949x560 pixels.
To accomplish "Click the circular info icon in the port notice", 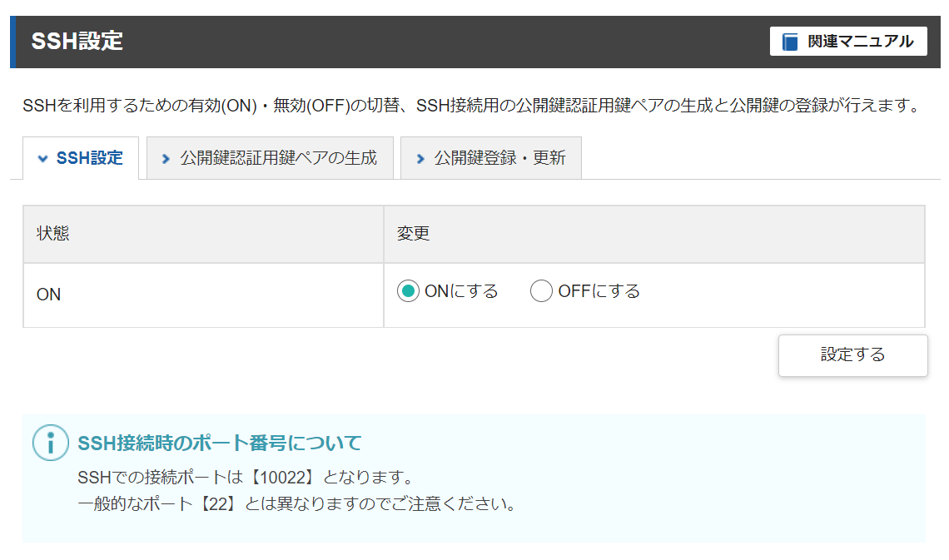I will pos(51,442).
